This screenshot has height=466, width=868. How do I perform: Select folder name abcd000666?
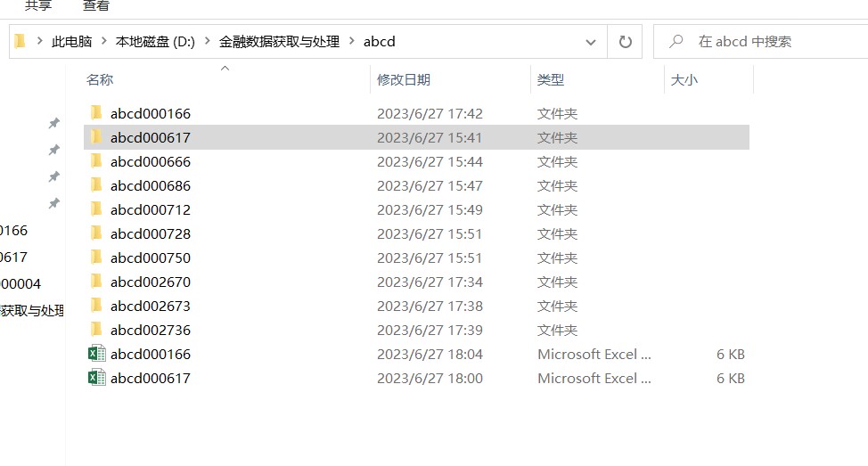(x=150, y=161)
